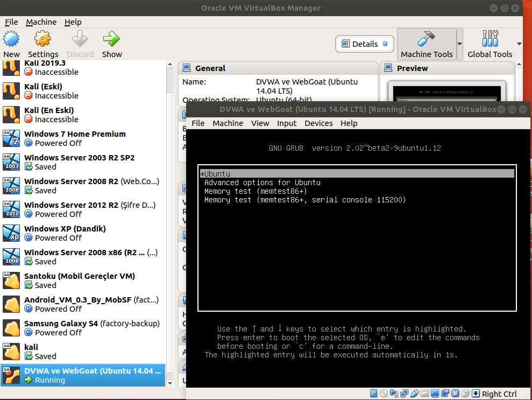Select Windows Server 2008 x86 machine entry
This screenshot has height=400, width=532.
(x=83, y=257)
